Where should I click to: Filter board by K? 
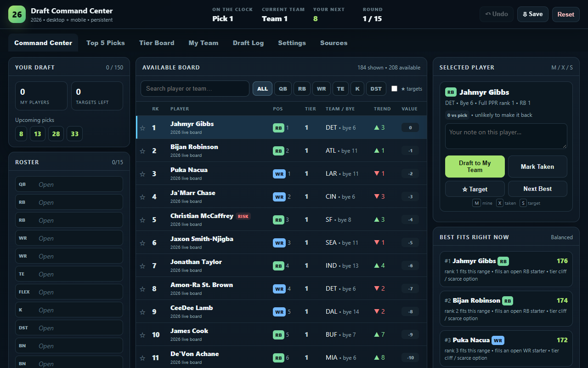[x=357, y=89]
